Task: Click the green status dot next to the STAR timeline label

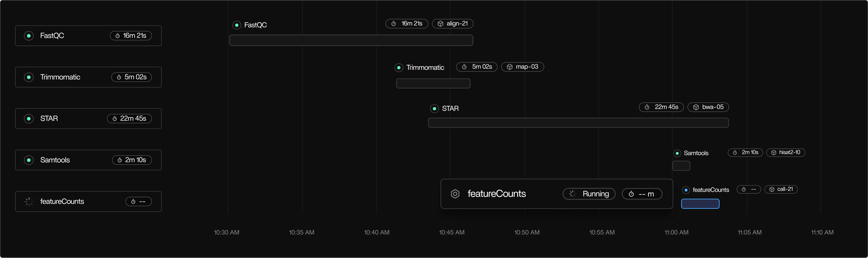Action: pyautogui.click(x=434, y=108)
